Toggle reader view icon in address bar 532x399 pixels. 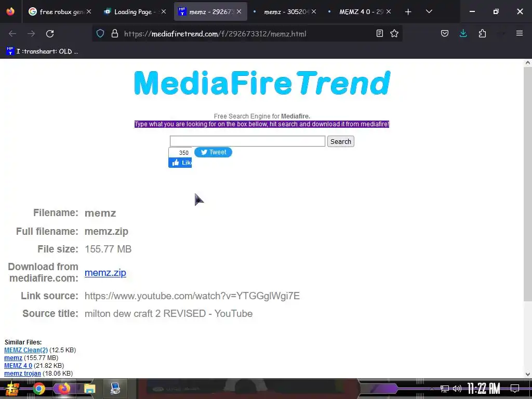pos(380,33)
